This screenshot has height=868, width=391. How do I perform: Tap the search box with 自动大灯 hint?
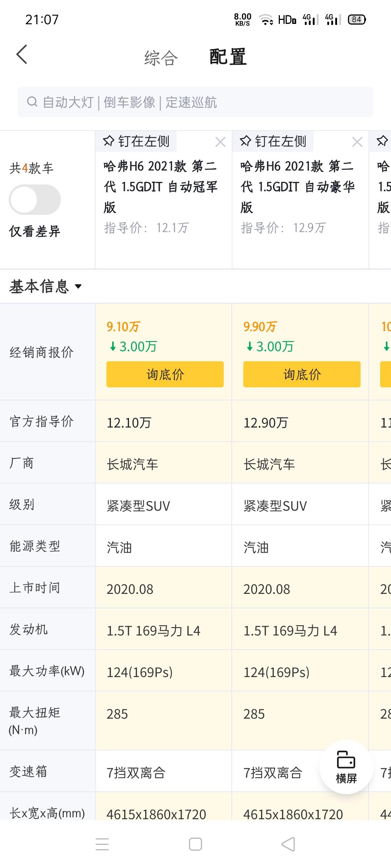pos(195,102)
